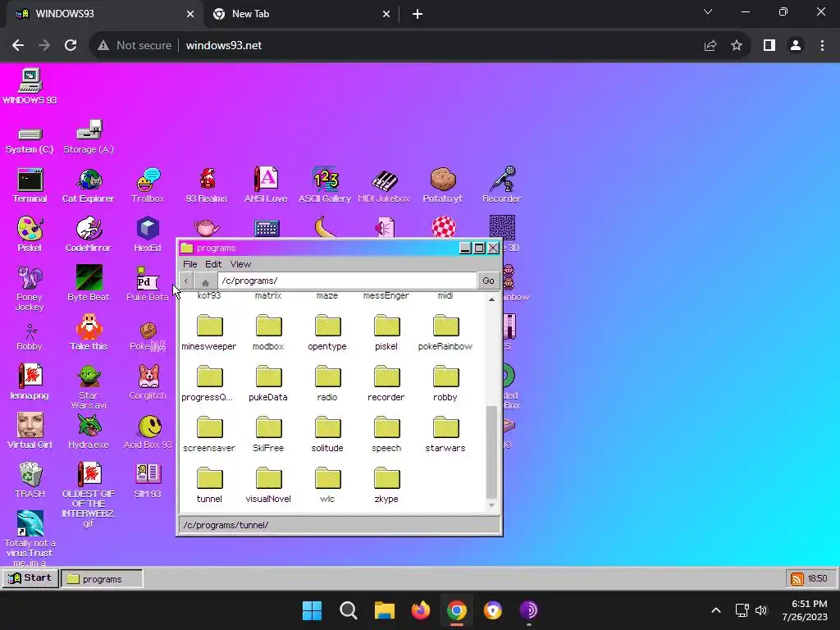
Task: Run the Hydra.exe icon
Action: pyautogui.click(x=89, y=431)
